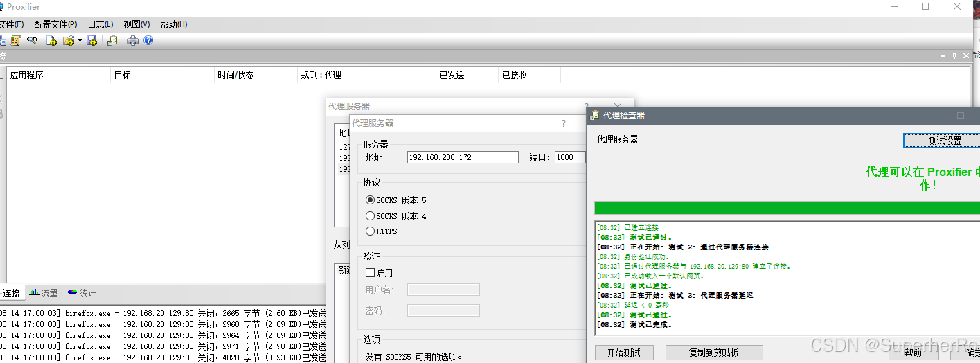This screenshot has width=980, height=363.
Task: Select SOCKS 版本 4 radio button
Action: [370, 216]
